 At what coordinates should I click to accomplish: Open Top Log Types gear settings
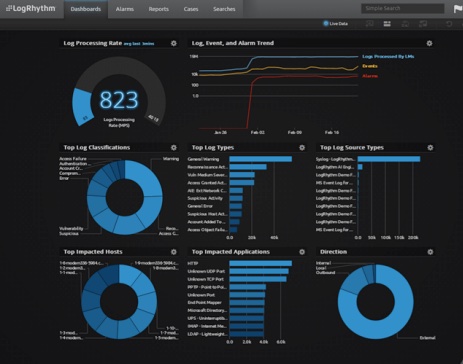302,147
